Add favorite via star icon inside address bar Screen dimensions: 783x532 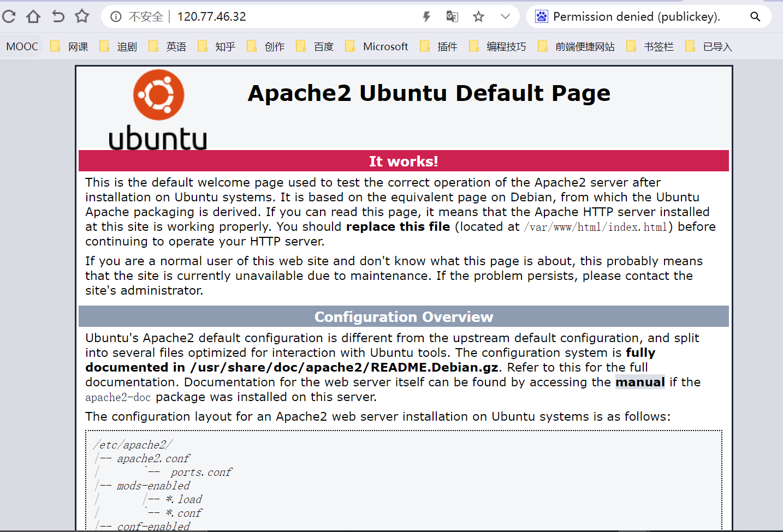tap(478, 17)
